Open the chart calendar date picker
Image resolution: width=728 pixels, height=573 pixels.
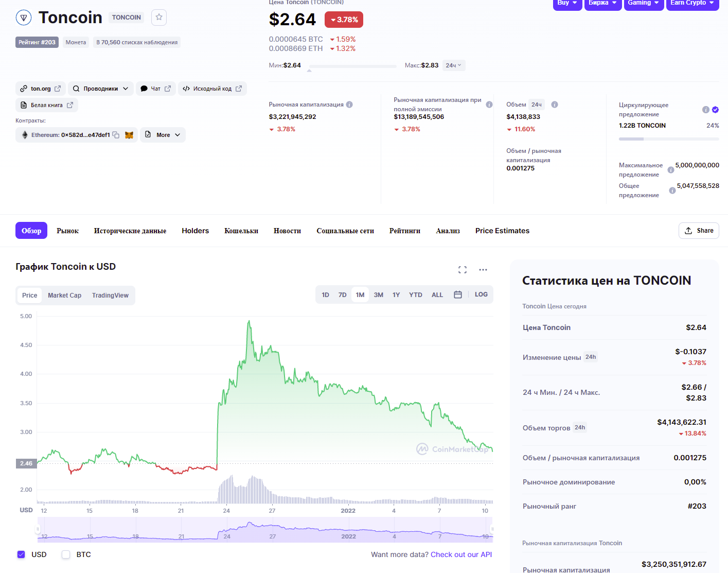458,294
